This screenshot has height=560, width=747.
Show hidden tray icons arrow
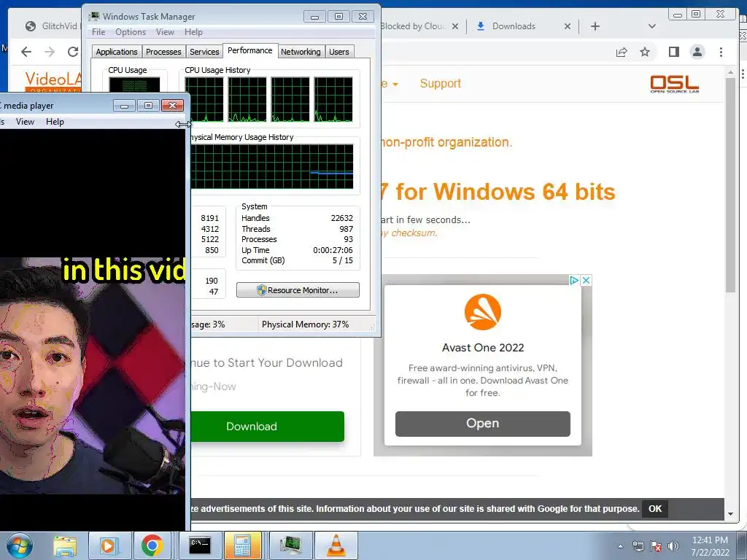pos(620,546)
